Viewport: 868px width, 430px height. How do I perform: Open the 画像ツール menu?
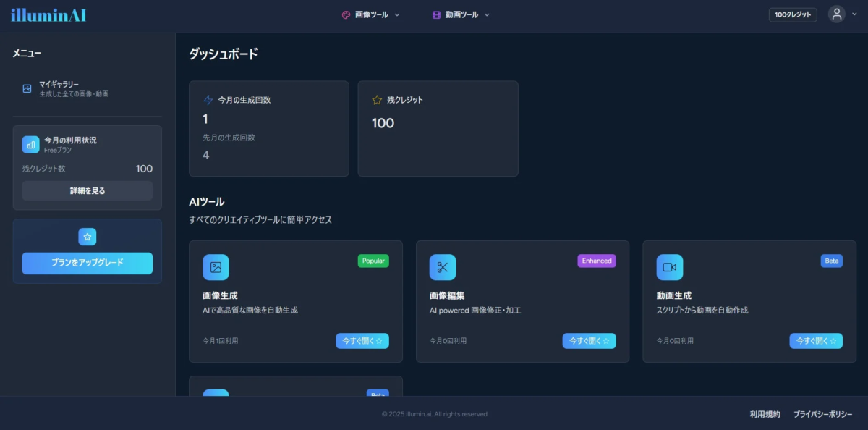[369, 14]
